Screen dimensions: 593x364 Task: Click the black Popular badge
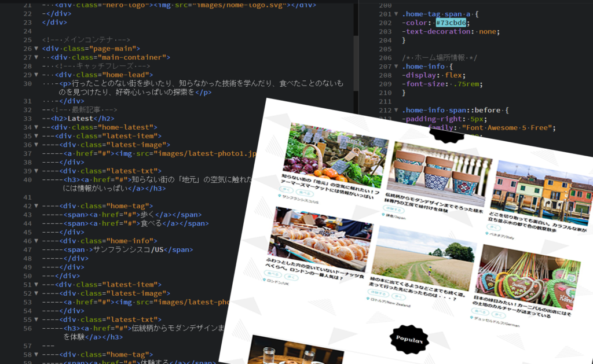409,339
